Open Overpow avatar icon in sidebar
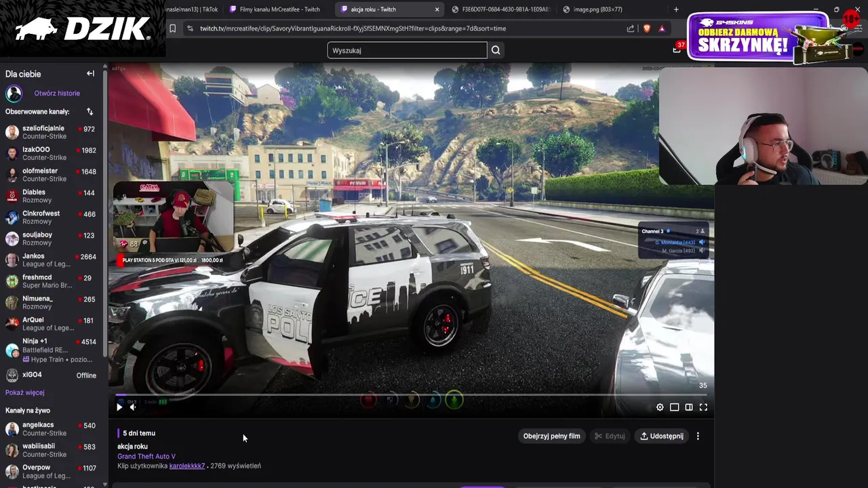The height and width of the screenshot is (488, 868). (x=12, y=472)
